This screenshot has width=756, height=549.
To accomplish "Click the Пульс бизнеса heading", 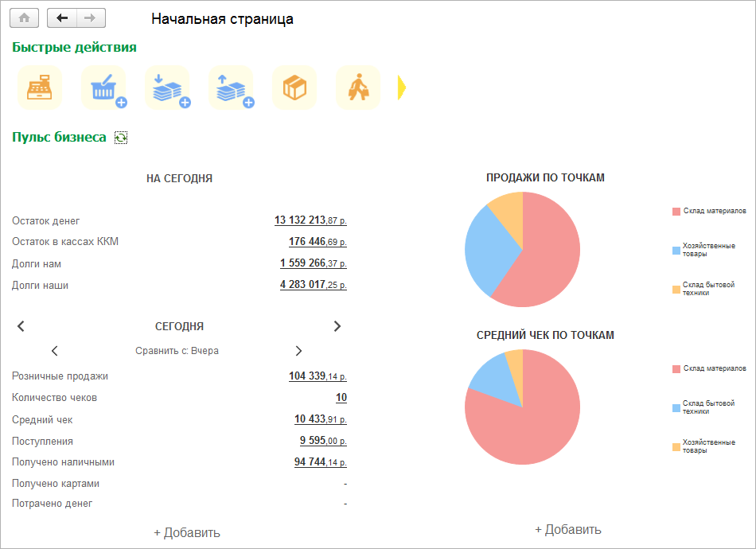I will [x=59, y=138].
